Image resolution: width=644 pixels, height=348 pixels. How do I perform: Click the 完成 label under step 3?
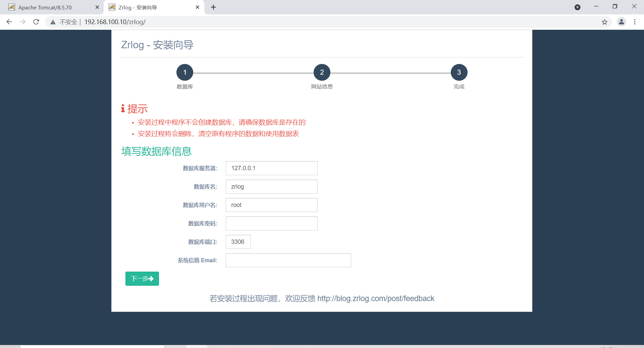click(459, 87)
